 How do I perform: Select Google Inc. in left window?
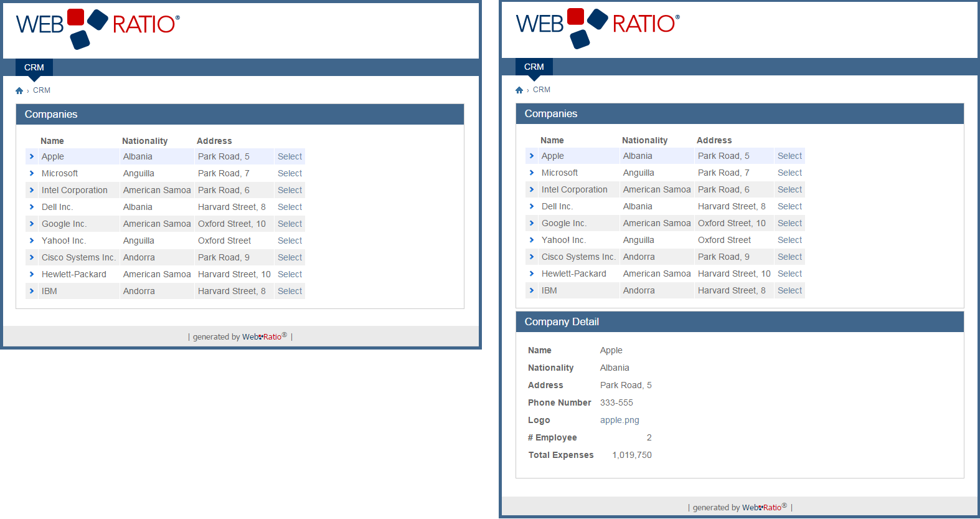pos(290,224)
